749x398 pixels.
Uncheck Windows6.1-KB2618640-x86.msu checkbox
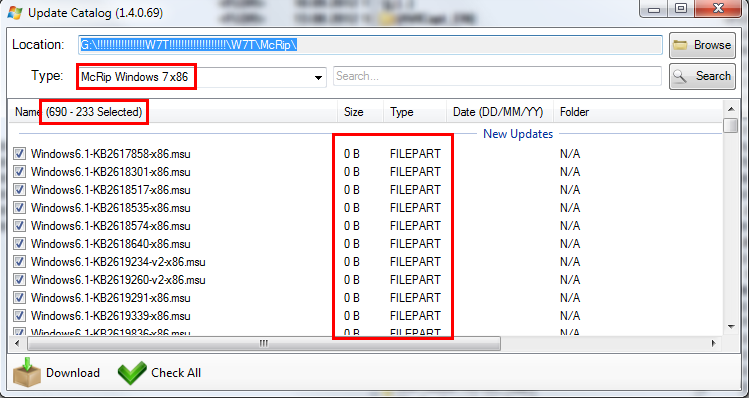coord(19,244)
